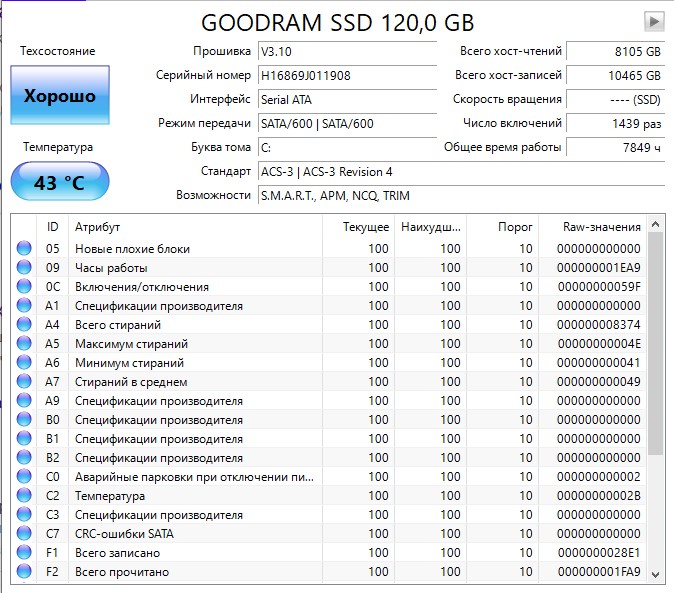The image size is (674, 593).
Task: Click the features field S.M.A.R.T., APM, NCQ, TRIM
Action: (461, 196)
